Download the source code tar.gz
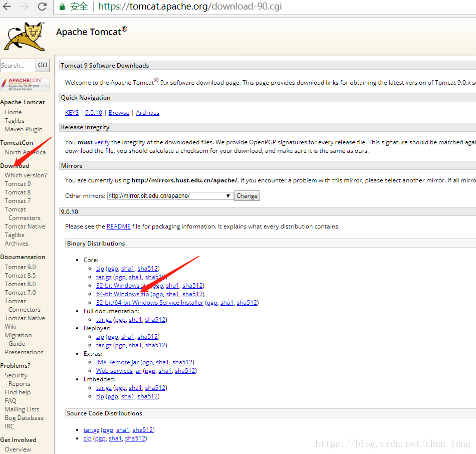Image resolution: width=476 pixels, height=454 pixels. [91, 430]
